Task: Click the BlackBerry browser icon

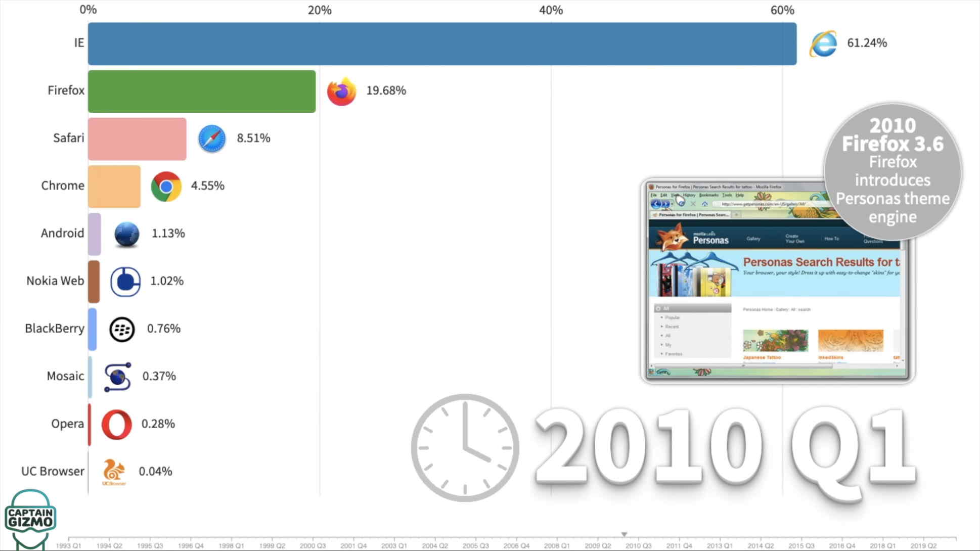Action: (x=121, y=328)
